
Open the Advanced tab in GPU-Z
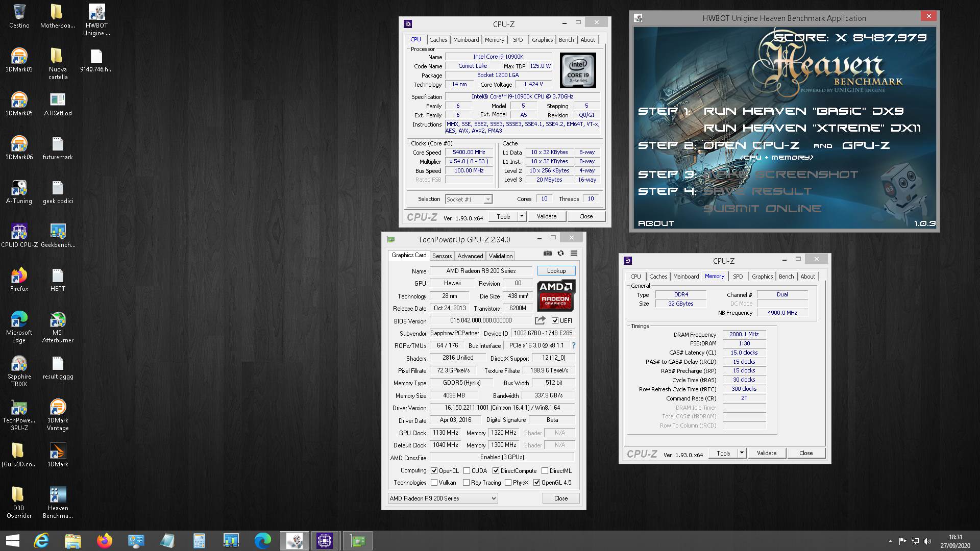[x=470, y=256]
